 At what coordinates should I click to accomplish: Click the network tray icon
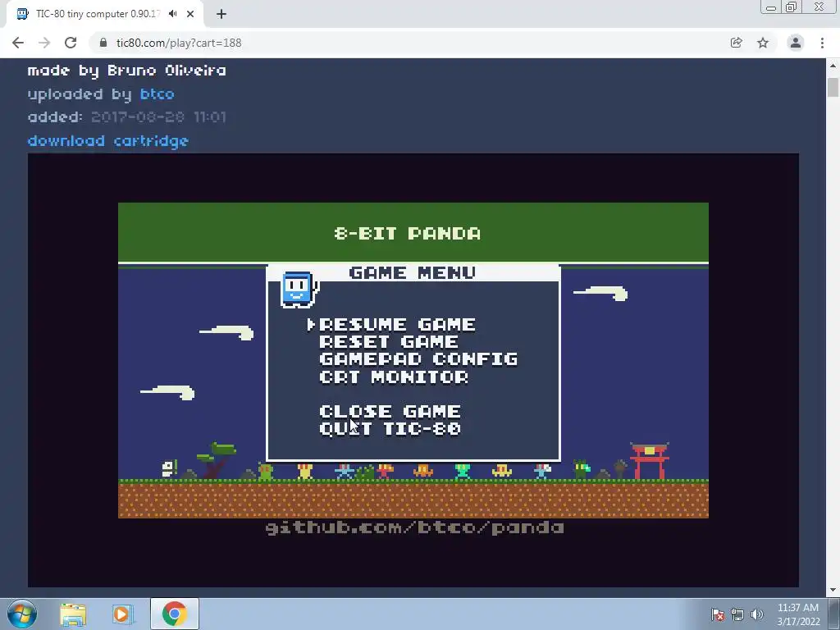pos(737,614)
